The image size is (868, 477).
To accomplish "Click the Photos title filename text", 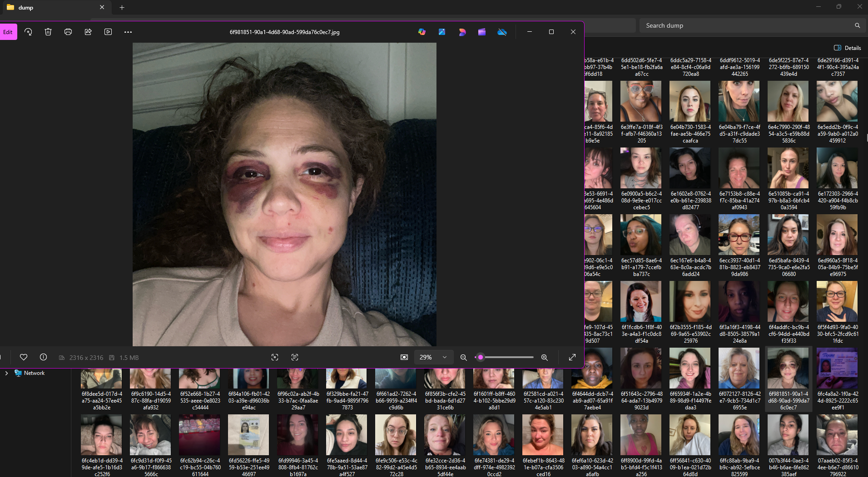I will [284, 32].
